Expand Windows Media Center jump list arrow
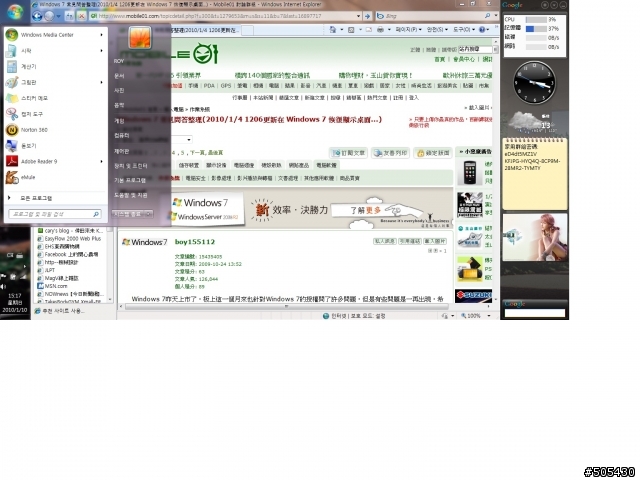 [x=101, y=35]
